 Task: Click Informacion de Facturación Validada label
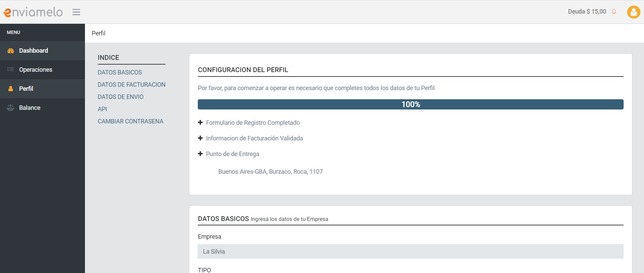pos(254,138)
